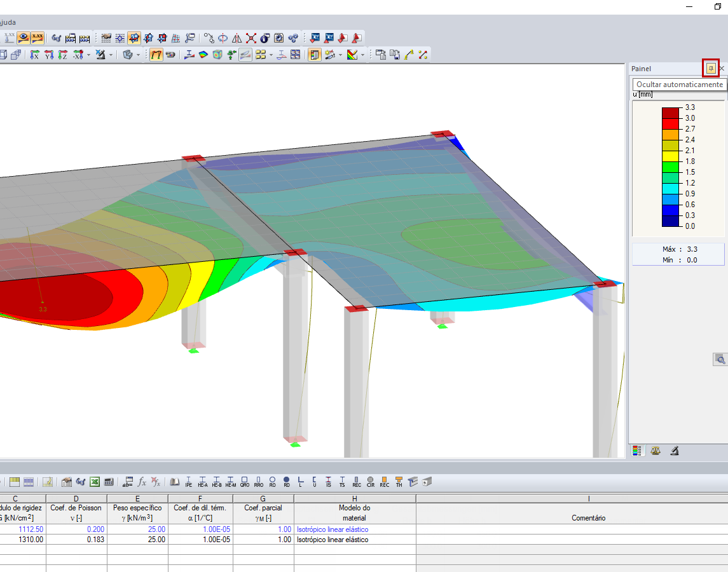Toggle the color panel display button
The height and width of the screenshot is (572, 728).
(314, 55)
